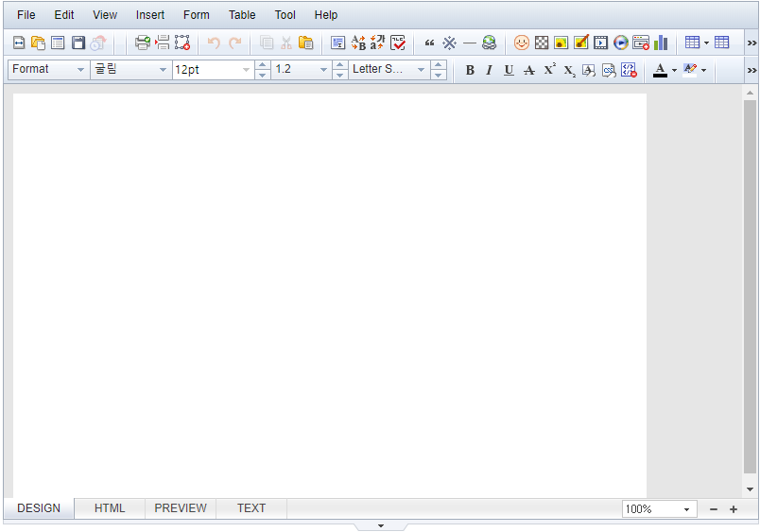The width and height of the screenshot is (760, 532).
Task: Click the insert table grid icon
Action: coord(692,43)
